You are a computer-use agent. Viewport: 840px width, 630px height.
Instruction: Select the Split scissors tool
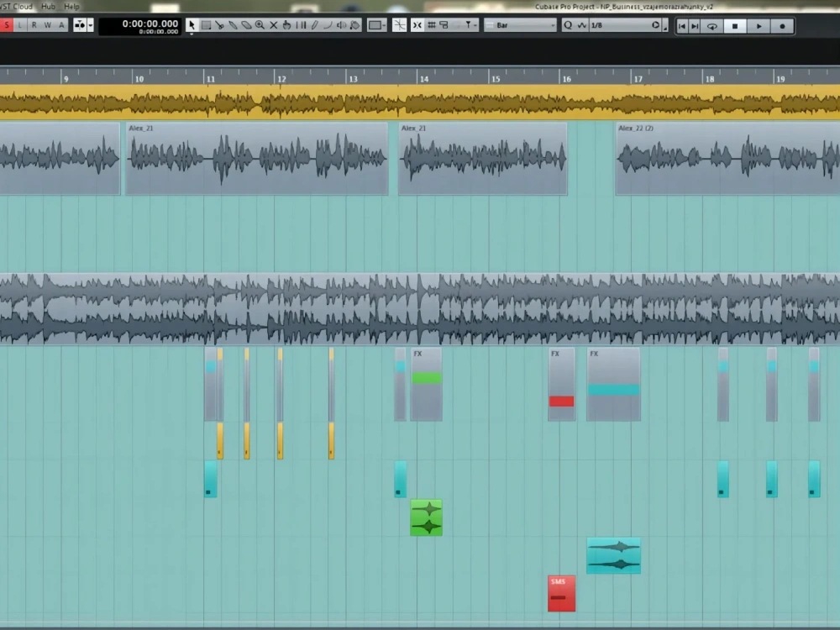tap(219, 25)
